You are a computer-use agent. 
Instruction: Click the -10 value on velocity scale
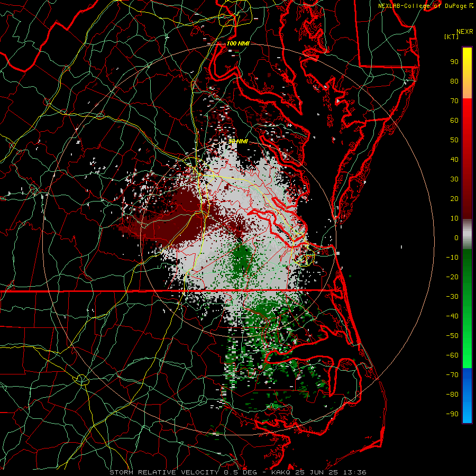(452, 258)
